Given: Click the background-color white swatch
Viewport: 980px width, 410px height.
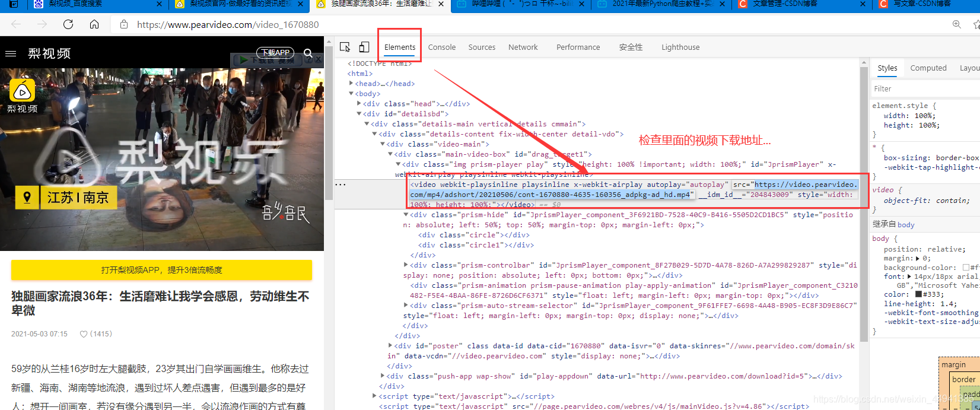Looking at the screenshot, I should [x=966, y=268].
